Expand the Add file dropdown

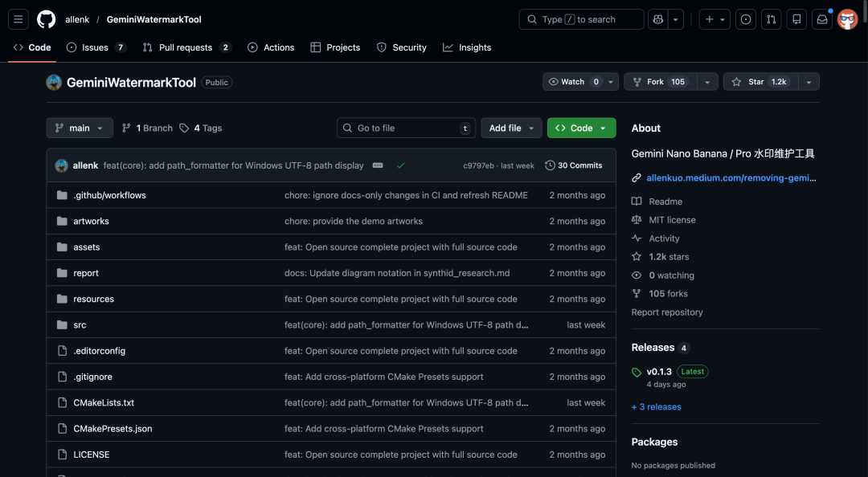click(x=511, y=127)
